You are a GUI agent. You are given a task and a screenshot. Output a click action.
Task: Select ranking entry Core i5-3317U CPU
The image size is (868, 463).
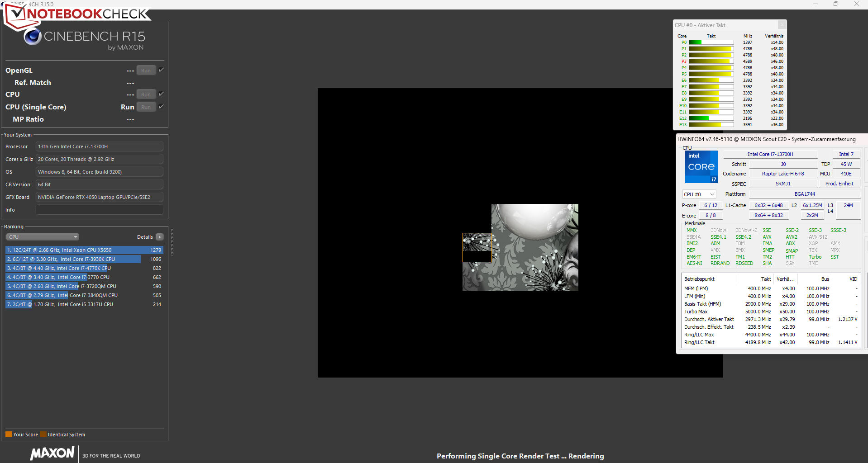[84, 304]
